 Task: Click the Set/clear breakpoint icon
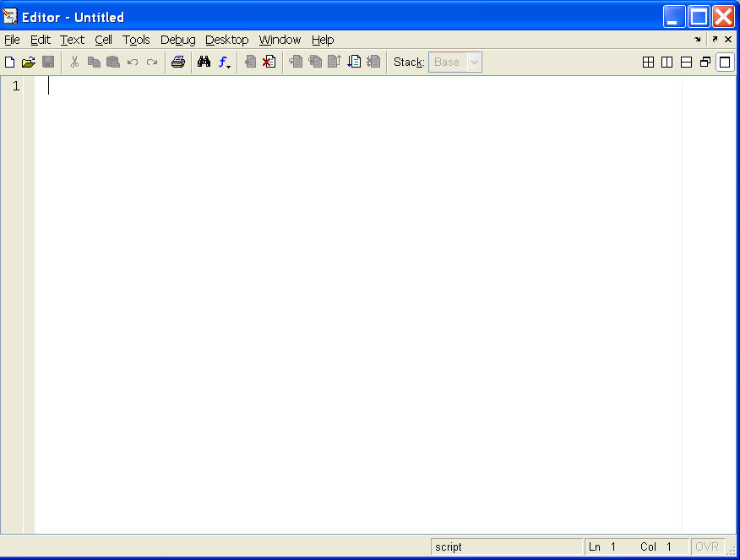click(250, 62)
